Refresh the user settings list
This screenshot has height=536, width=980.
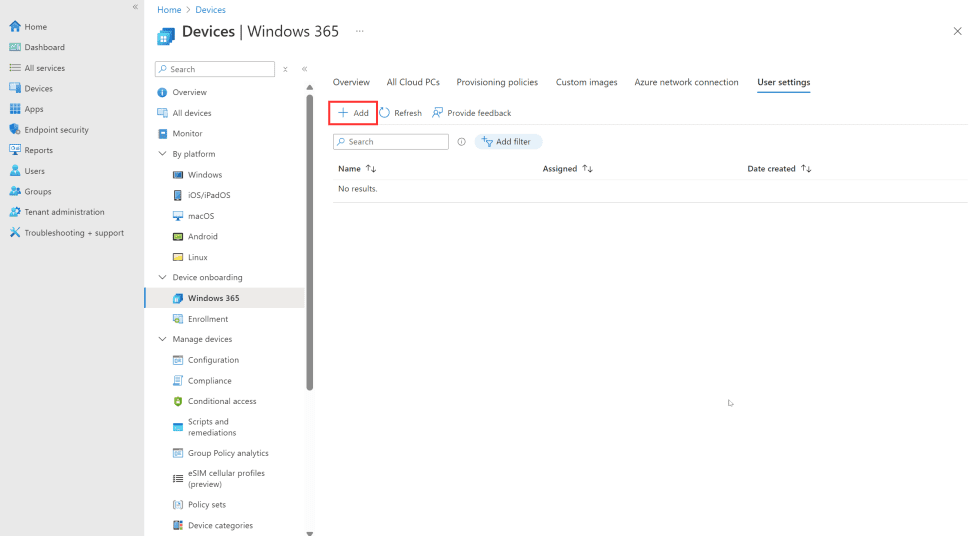[x=401, y=113]
